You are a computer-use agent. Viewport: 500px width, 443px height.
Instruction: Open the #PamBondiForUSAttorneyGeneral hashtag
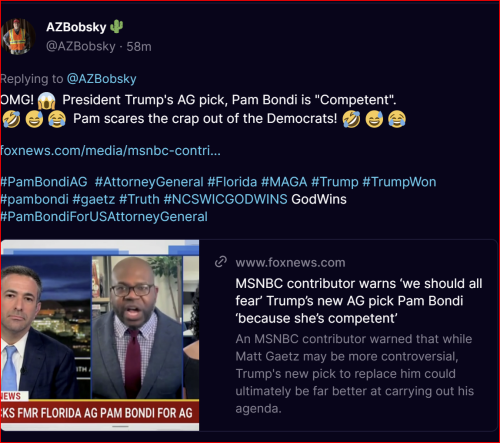[x=104, y=217]
